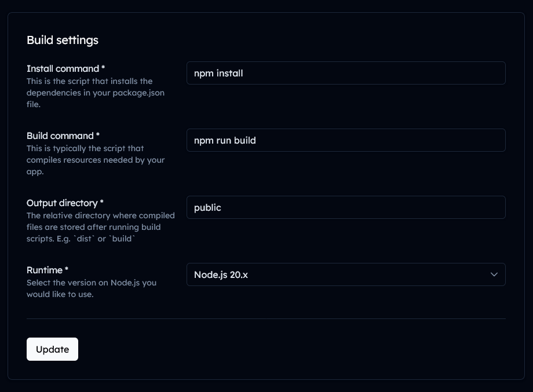
Task: Click the Build settings heading
Action: [62, 40]
